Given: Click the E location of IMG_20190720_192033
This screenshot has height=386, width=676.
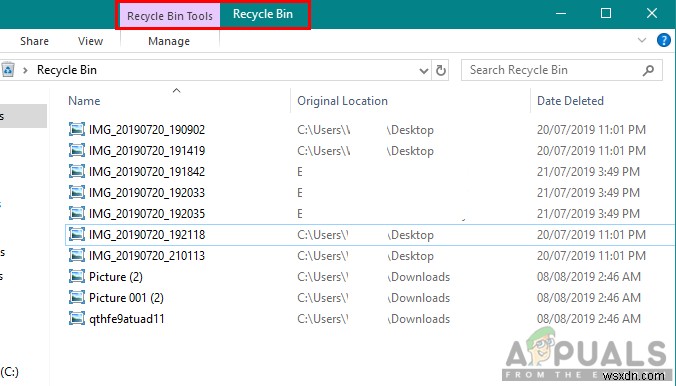Looking at the screenshot, I should tap(300, 193).
